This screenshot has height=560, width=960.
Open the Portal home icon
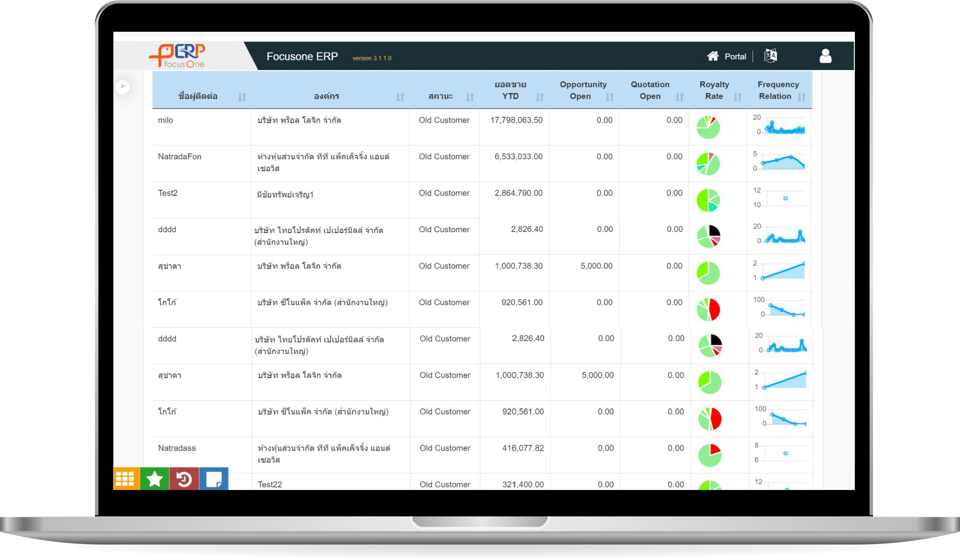click(x=713, y=56)
